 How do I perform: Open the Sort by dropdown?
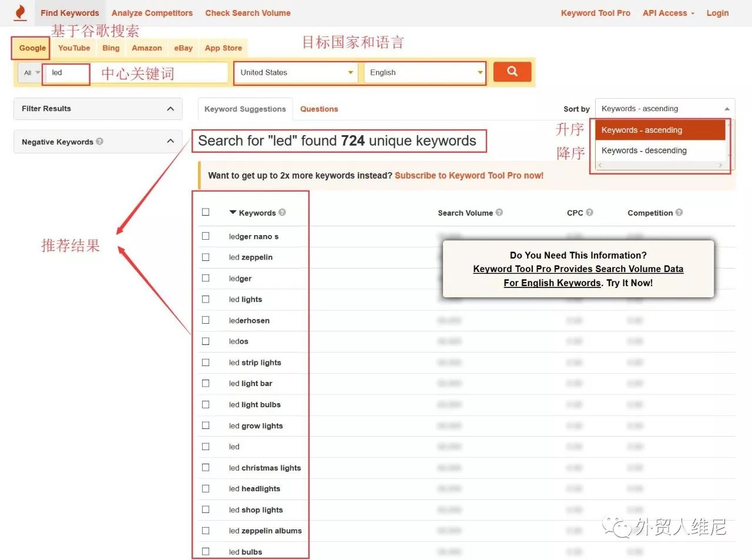coord(664,109)
